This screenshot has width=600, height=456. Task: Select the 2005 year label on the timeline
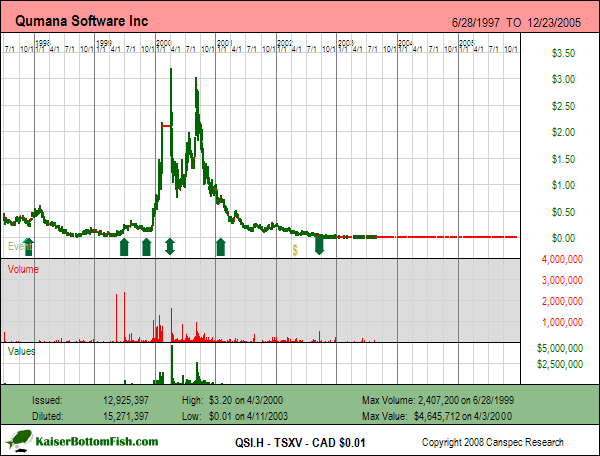(x=467, y=43)
